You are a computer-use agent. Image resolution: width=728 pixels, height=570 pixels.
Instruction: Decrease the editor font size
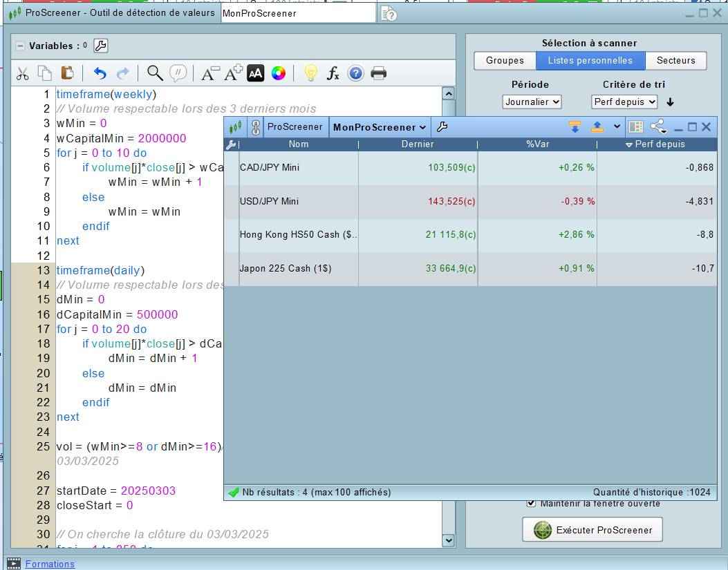pyautogui.click(x=210, y=73)
